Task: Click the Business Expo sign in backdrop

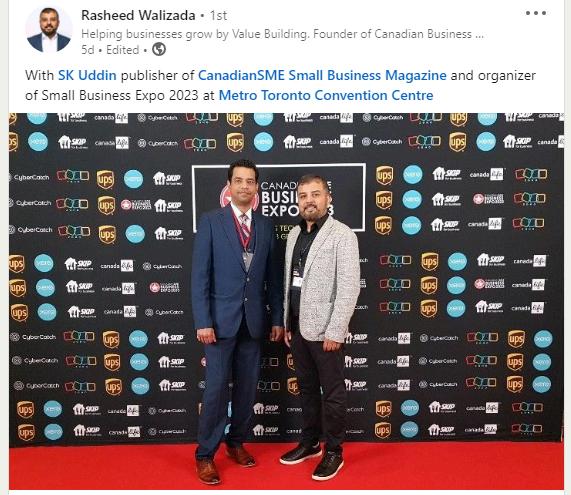Action: pos(279,198)
